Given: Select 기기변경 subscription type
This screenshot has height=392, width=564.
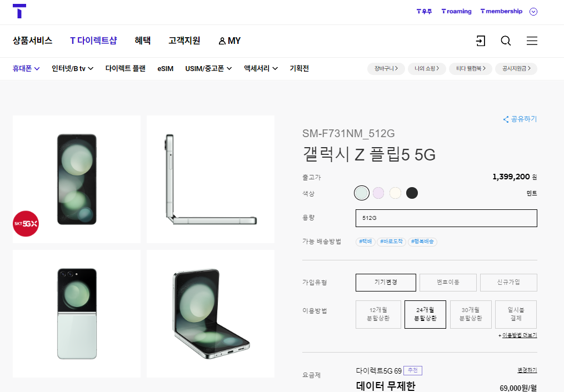Looking at the screenshot, I should click(386, 283).
